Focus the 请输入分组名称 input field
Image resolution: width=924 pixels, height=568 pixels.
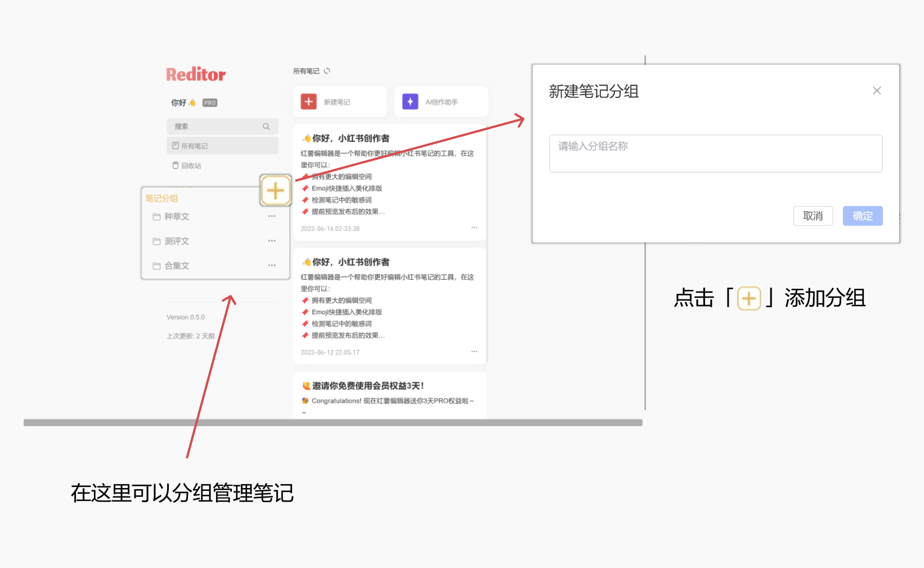[x=716, y=154]
